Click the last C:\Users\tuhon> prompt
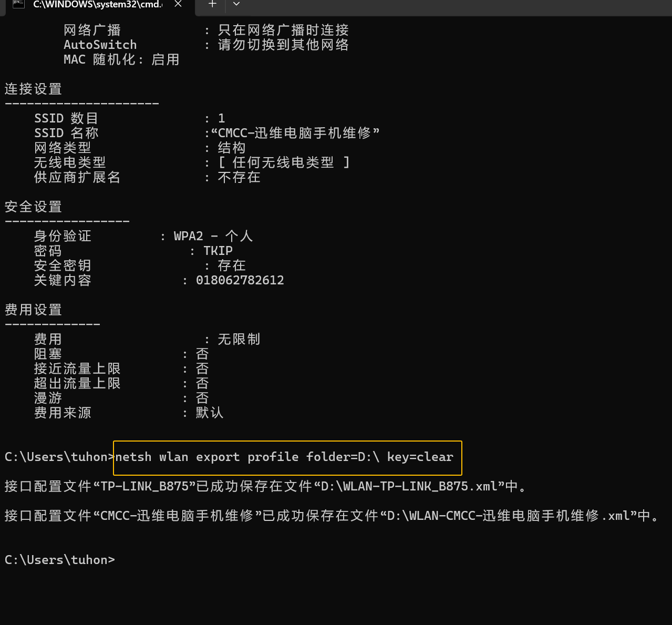The height and width of the screenshot is (625, 672). (60, 560)
